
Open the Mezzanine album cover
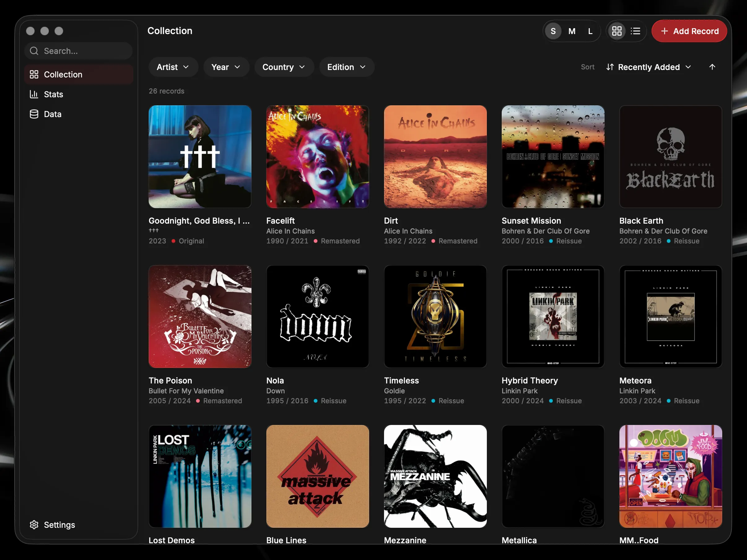[x=435, y=476]
